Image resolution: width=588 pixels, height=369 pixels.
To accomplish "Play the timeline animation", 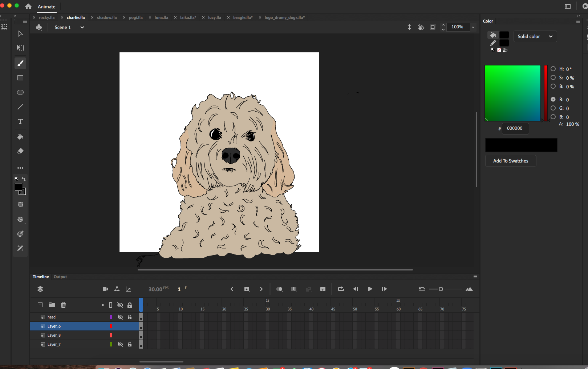I will (x=370, y=289).
